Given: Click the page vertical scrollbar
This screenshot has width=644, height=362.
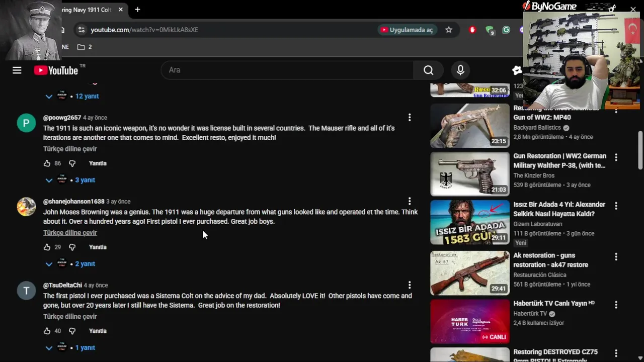Looking at the screenshot, I should tap(640, 151).
